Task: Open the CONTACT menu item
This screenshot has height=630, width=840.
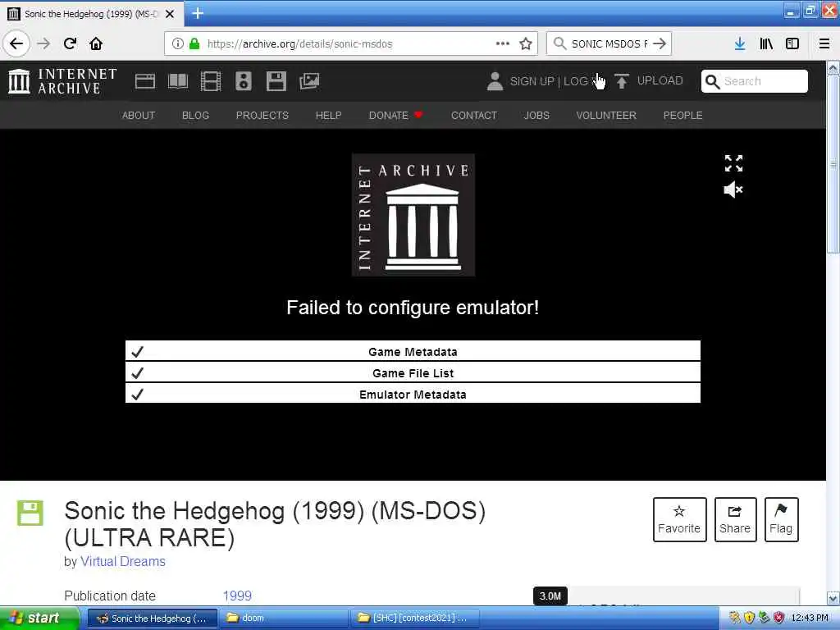Action: pos(473,115)
